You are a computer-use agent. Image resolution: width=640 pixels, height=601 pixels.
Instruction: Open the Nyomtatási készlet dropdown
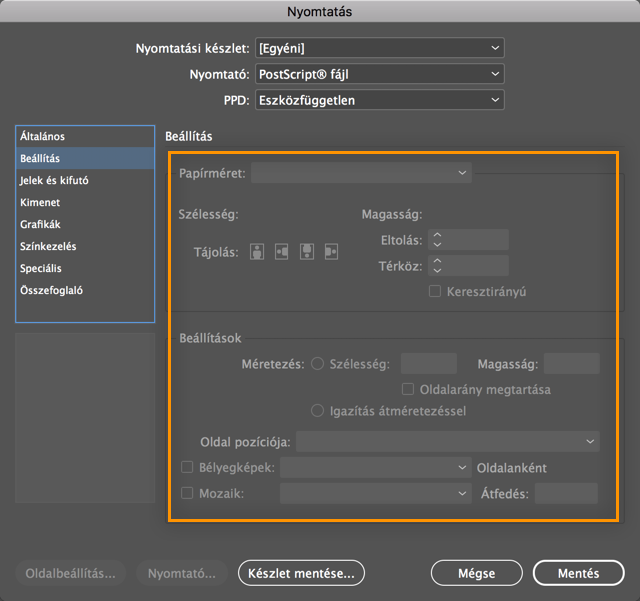pyautogui.click(x=379, y=48)
